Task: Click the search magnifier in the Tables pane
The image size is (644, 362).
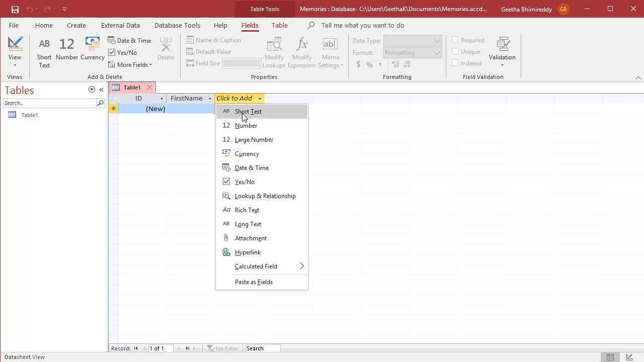Action: pyautogui.click(x=100, y=103)
